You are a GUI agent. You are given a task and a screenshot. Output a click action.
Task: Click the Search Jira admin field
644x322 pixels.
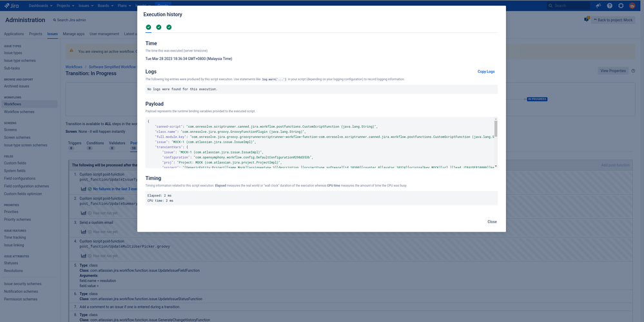click(x=70, y=20)
